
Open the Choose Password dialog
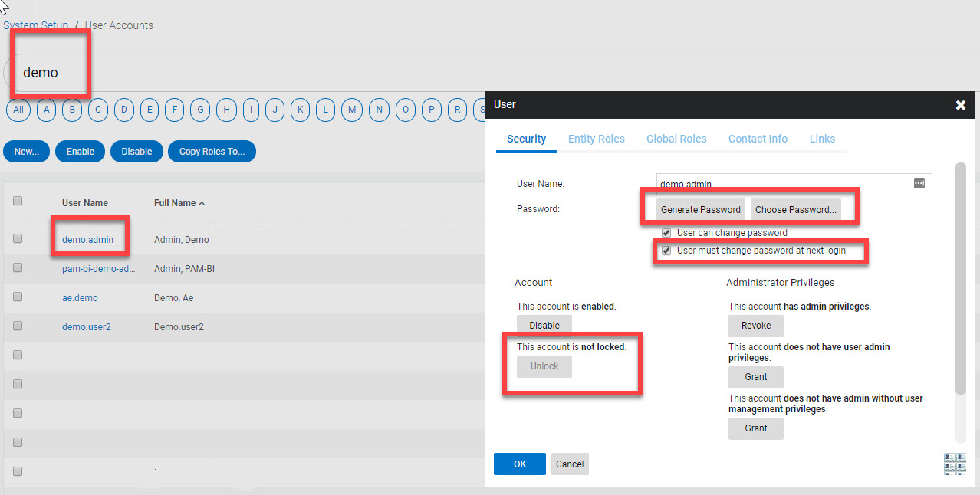pyautogui.click(x=795, y=209)
